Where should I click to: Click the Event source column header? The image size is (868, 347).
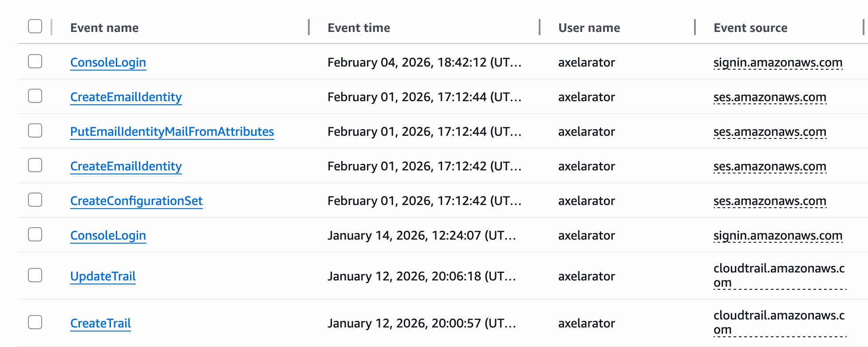750,28
